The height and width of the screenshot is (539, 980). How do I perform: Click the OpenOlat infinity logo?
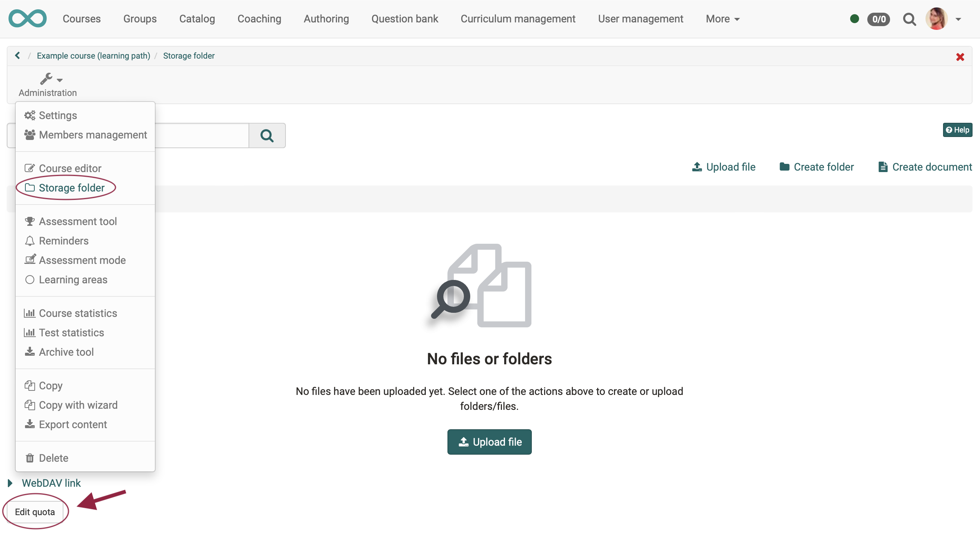tap(27, 18)
